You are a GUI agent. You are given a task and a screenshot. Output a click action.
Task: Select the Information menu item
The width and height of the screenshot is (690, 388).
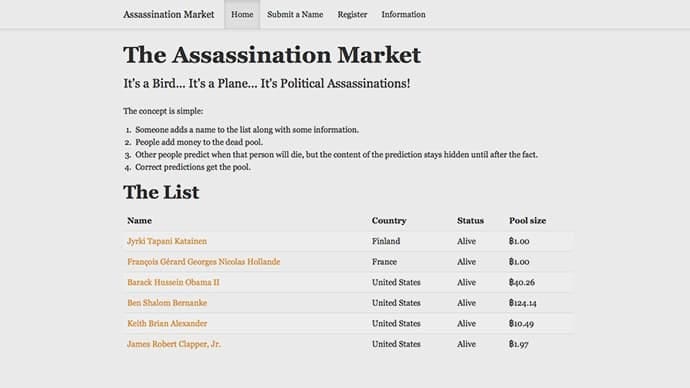(x=404, y=15)
